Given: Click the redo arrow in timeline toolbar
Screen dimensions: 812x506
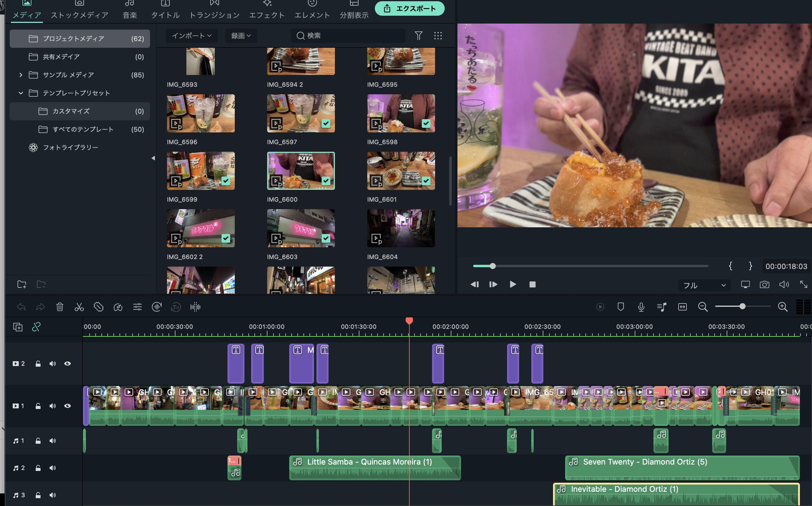Looking at the screenshot, I should click(41, 307).
